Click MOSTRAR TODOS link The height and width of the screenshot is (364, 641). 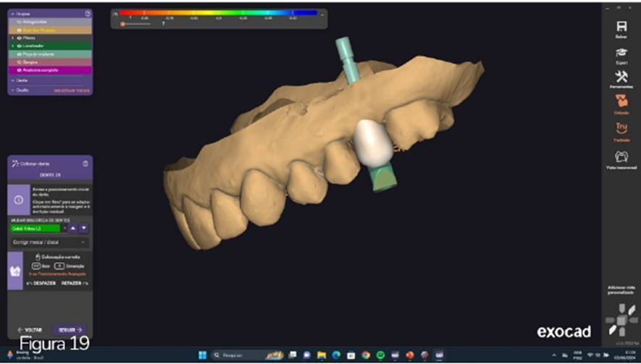pos(72,90)
